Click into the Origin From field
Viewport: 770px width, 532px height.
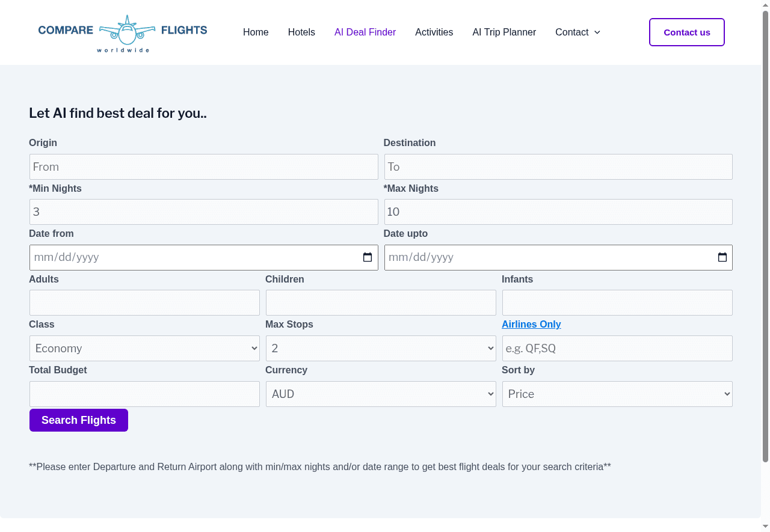tap(203, 167)
